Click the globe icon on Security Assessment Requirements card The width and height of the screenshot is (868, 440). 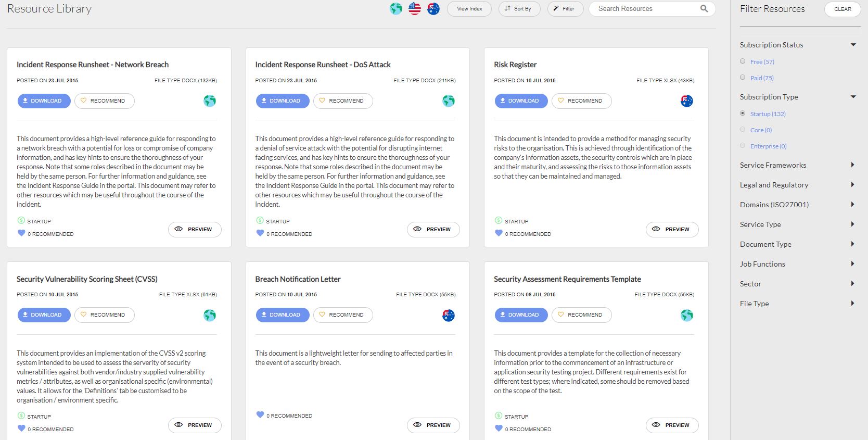click(x=687, y=315)
